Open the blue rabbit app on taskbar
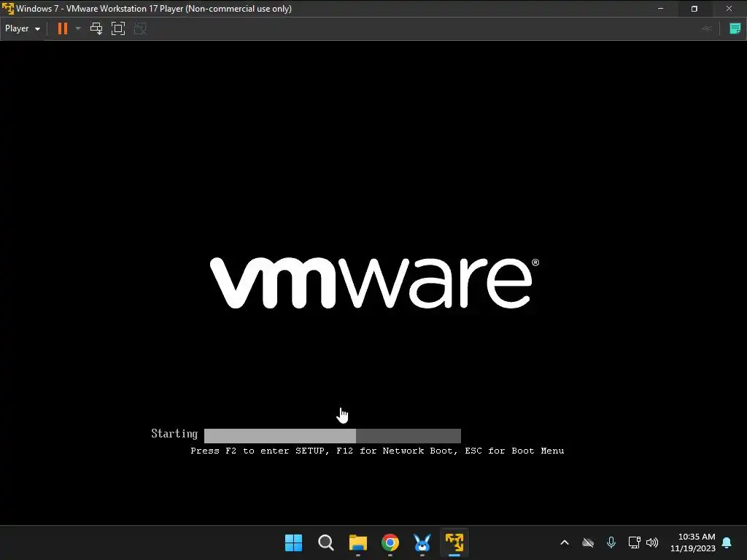 [422, 542]
